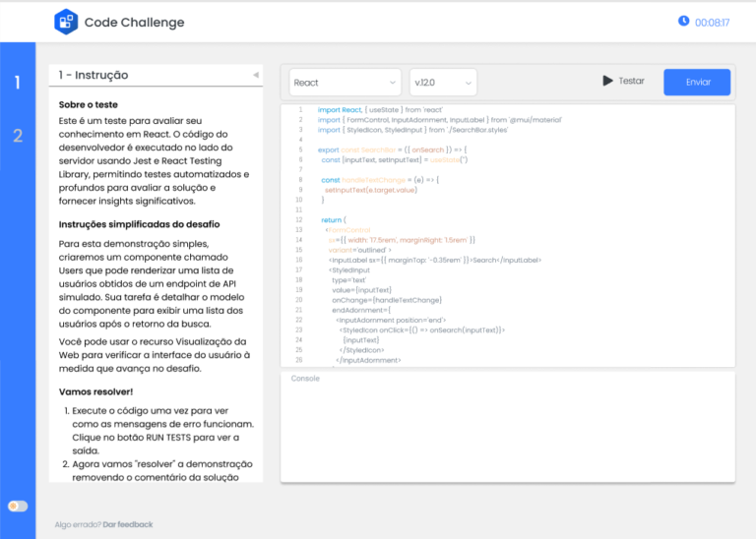Screen dimensions: 756x539
Task: Click the Code Challenge title text
Action: pos(134,22)
